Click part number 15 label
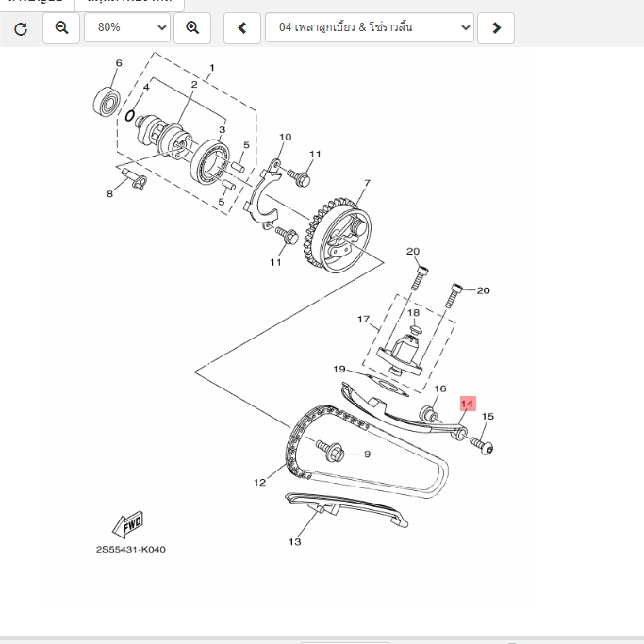This screenshot has height=644, width=644. coord(487,417)
